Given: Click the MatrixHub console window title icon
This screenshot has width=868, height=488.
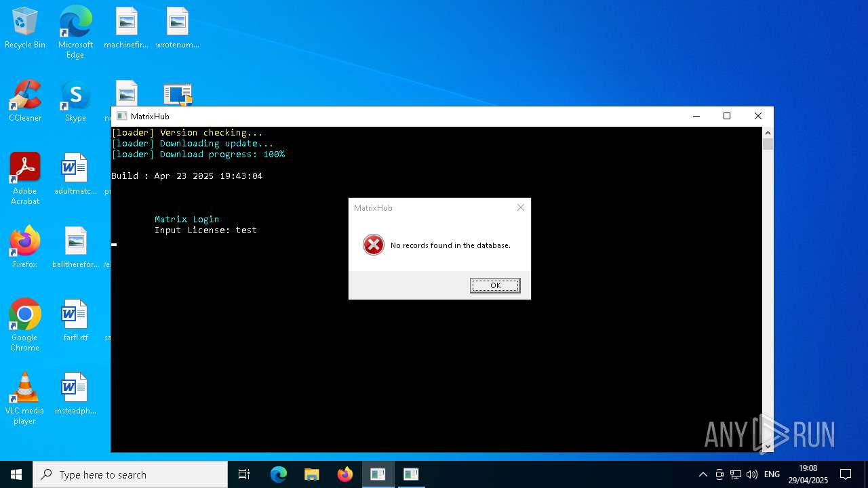Looking at the screenshot, I should coord(121,117).
